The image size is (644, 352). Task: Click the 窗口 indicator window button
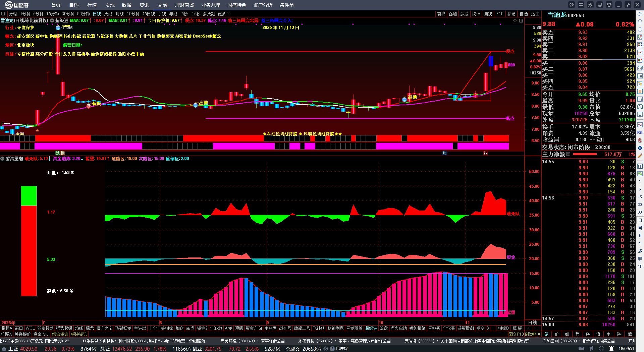(x=19, y=328)
